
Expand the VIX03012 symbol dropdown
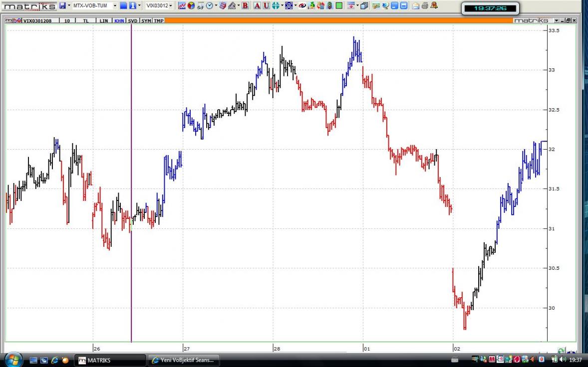pos(171,5)
